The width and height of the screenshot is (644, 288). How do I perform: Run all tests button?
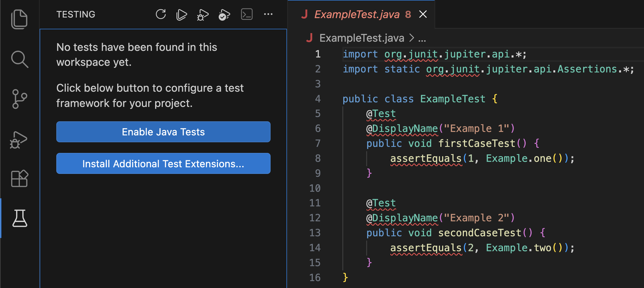(182, 14)
